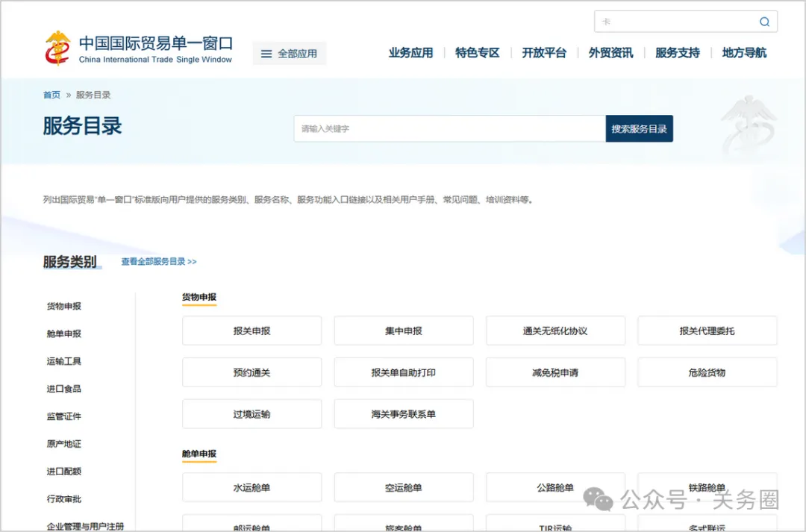Open the 减免税申请 service tile
This screenshot has height=532, width=806.
point(555,372)
